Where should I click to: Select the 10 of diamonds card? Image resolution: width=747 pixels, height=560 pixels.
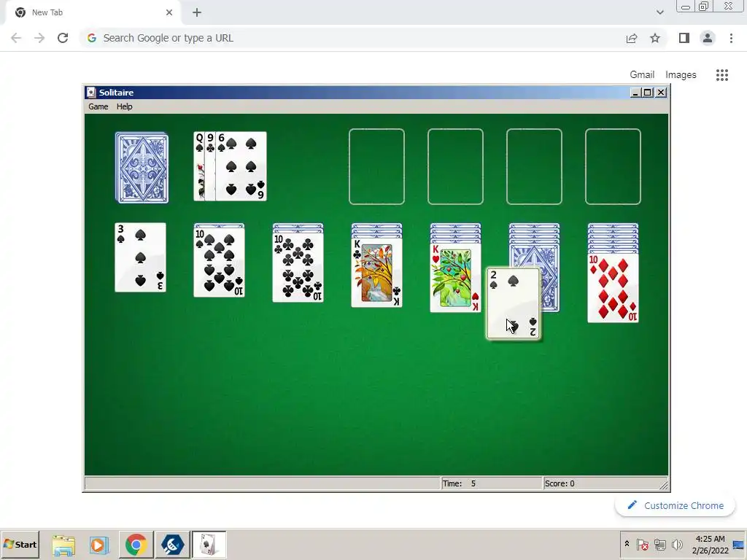coord(613,288)
